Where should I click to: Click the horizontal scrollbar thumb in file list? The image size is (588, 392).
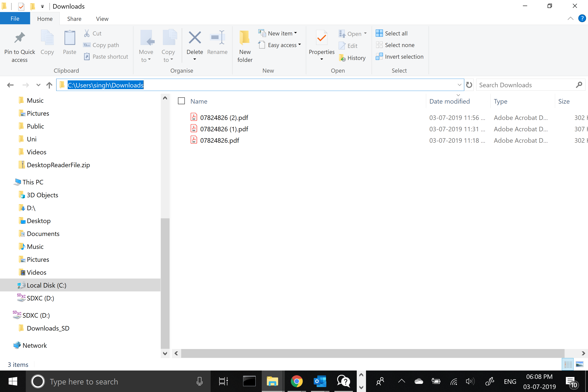coord(372,353)
